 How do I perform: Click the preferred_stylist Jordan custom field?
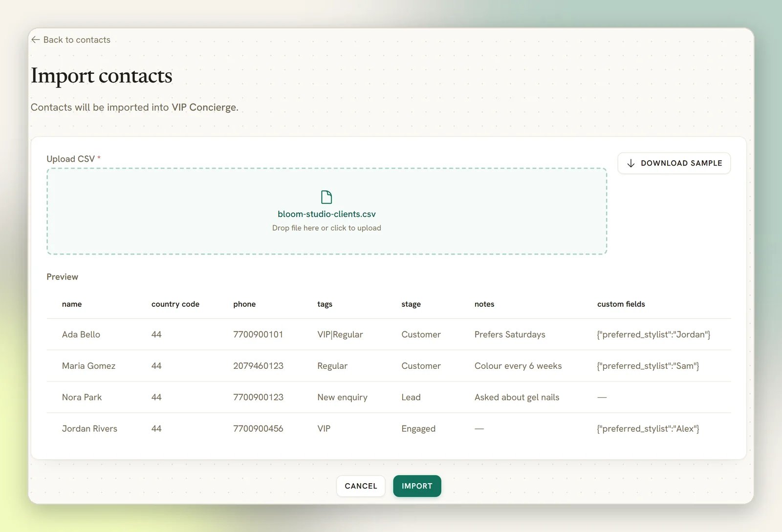pos(653,335)
